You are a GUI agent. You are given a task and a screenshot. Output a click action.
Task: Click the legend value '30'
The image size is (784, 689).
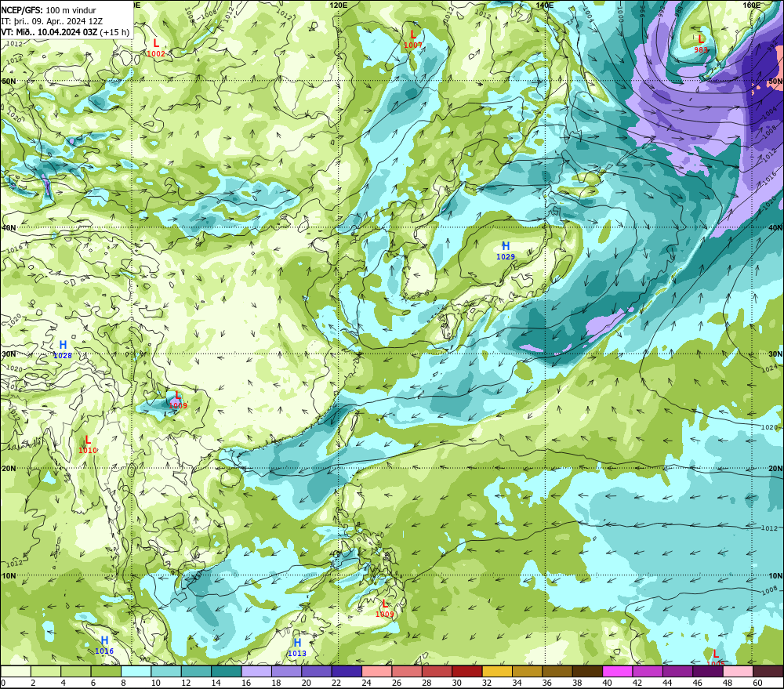click(x=457, y=683)
